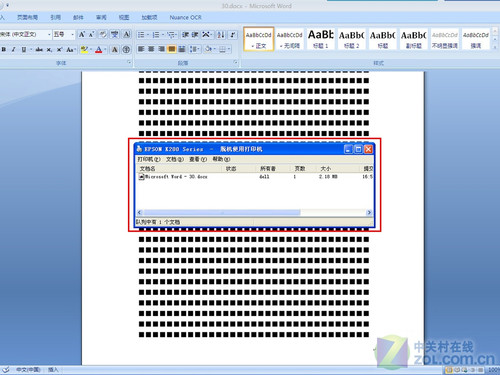Select the 30.docx print job row
This screenshot has width=500, height=375.
[255, 177]
